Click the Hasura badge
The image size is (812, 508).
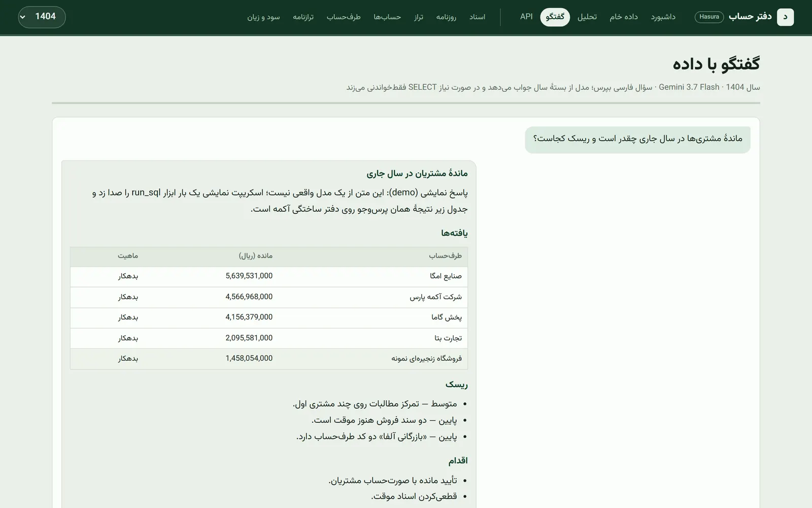(709, 17)
